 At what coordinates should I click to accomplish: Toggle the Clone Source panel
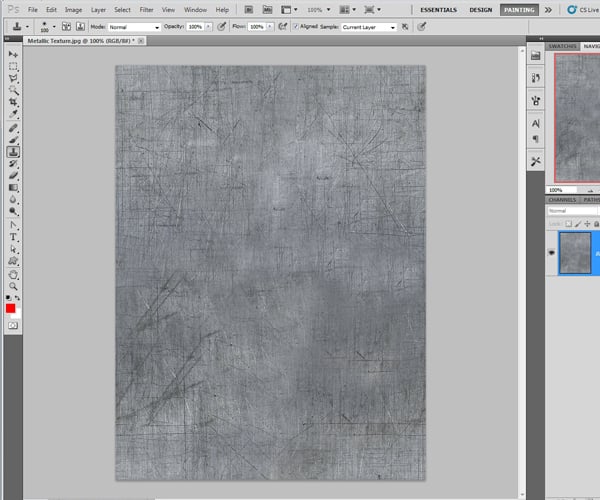80,26
